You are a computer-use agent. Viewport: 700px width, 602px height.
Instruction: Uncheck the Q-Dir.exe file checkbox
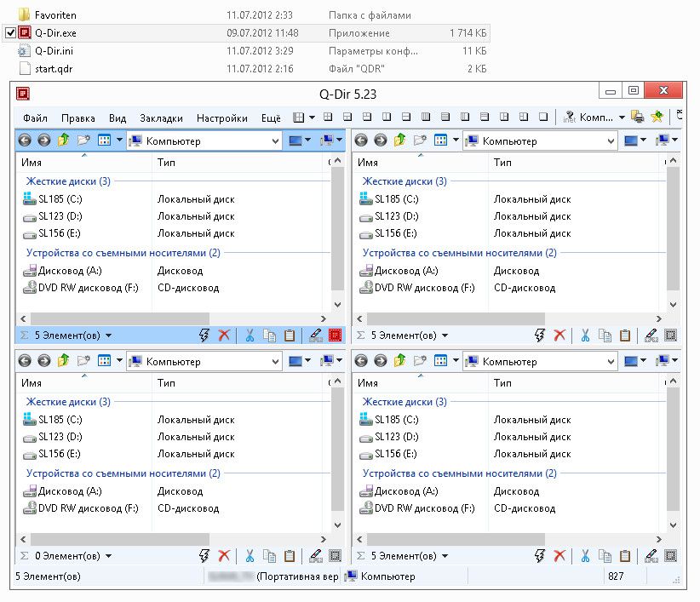[10, 33]
